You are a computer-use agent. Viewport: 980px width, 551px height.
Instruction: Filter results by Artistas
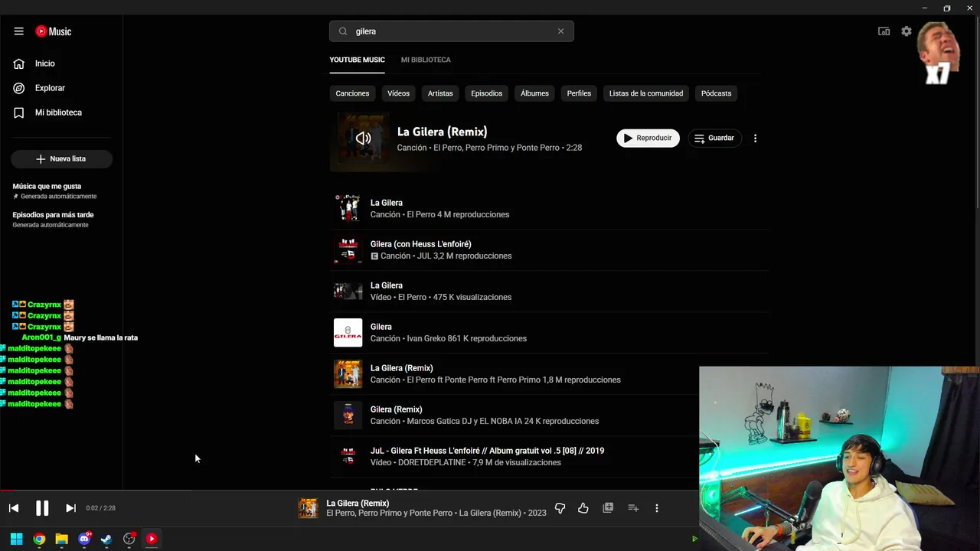point(440,93)
